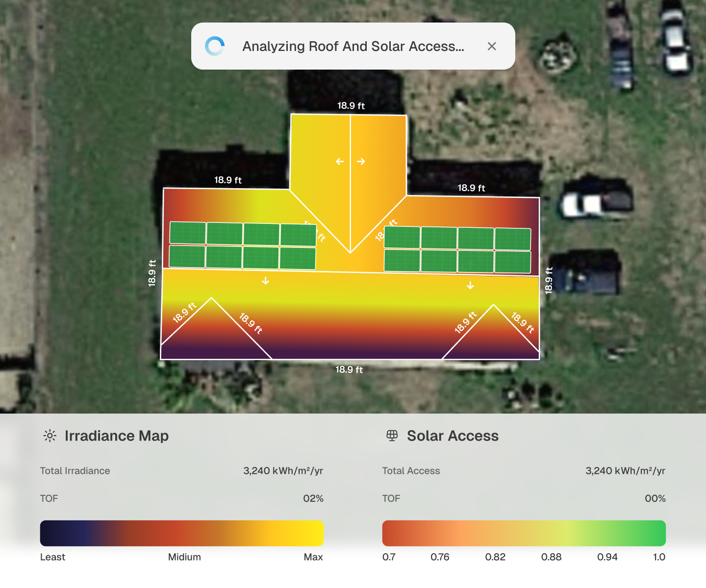Click the loading spinner in the analysis banner
The height and width of the screenshot is (588, 706).
pos(214,46)
